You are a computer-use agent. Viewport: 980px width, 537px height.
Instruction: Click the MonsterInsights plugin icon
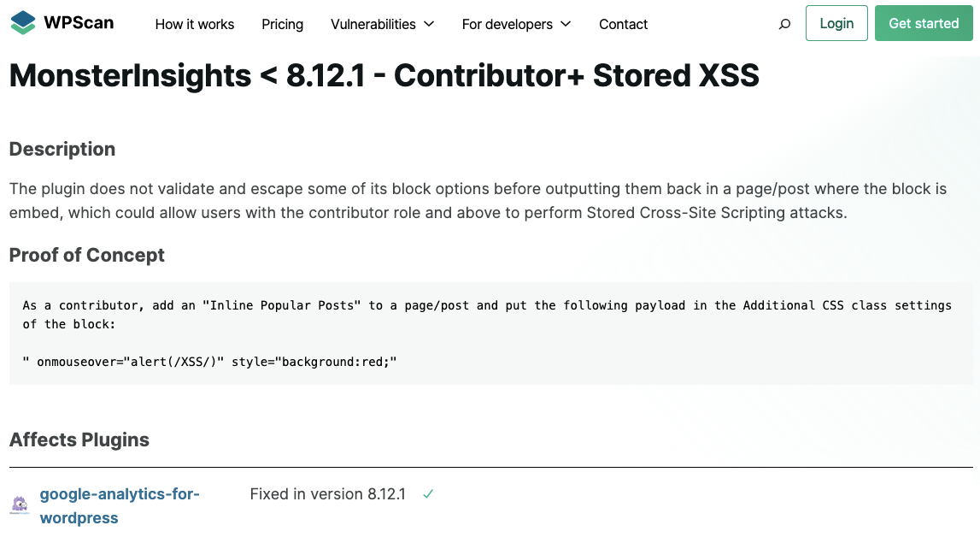(x=20, y=505)
